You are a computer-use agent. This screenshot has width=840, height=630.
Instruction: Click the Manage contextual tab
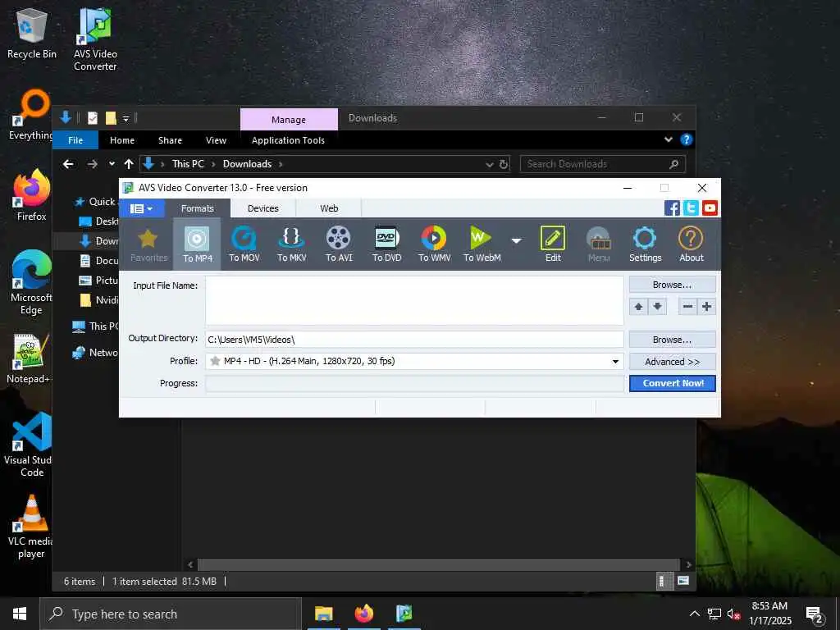[289, 120]
